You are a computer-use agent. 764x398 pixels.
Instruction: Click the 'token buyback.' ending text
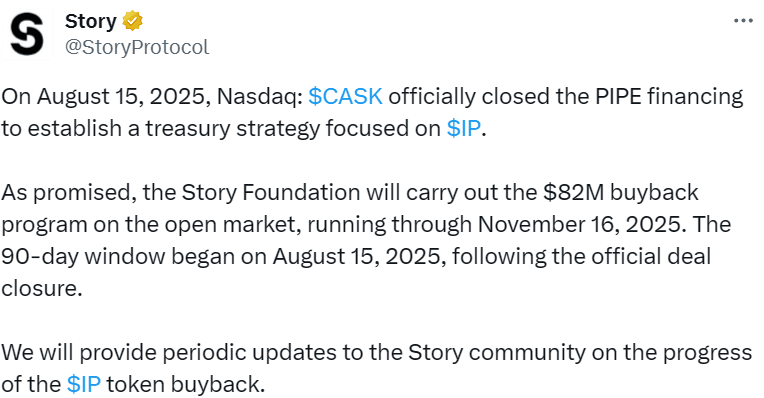(186, 384)
